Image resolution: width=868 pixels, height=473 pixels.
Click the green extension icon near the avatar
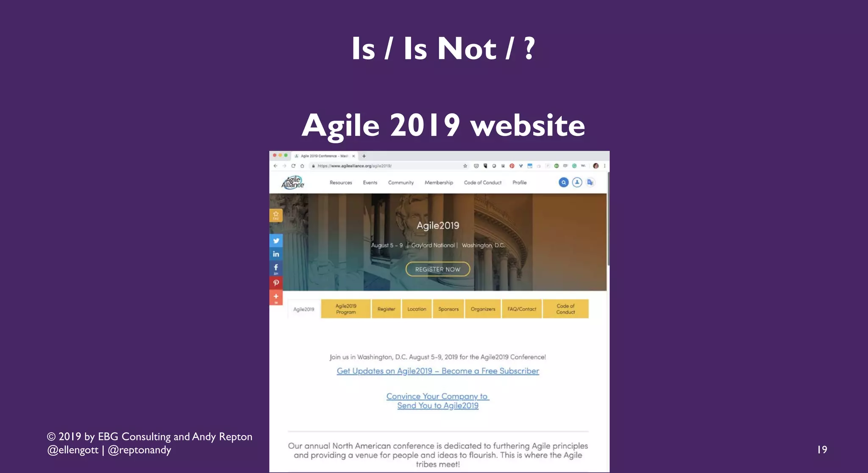[x=574, y=166]
